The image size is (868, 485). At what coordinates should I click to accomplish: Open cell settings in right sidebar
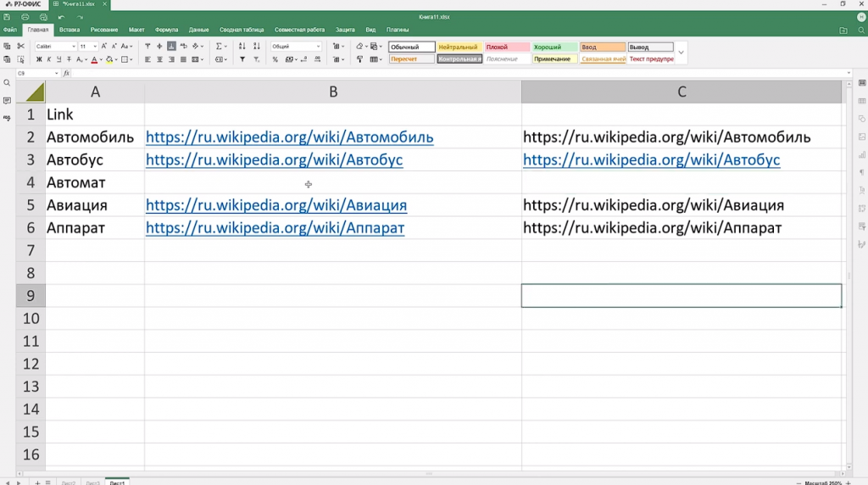pos(862,83)
